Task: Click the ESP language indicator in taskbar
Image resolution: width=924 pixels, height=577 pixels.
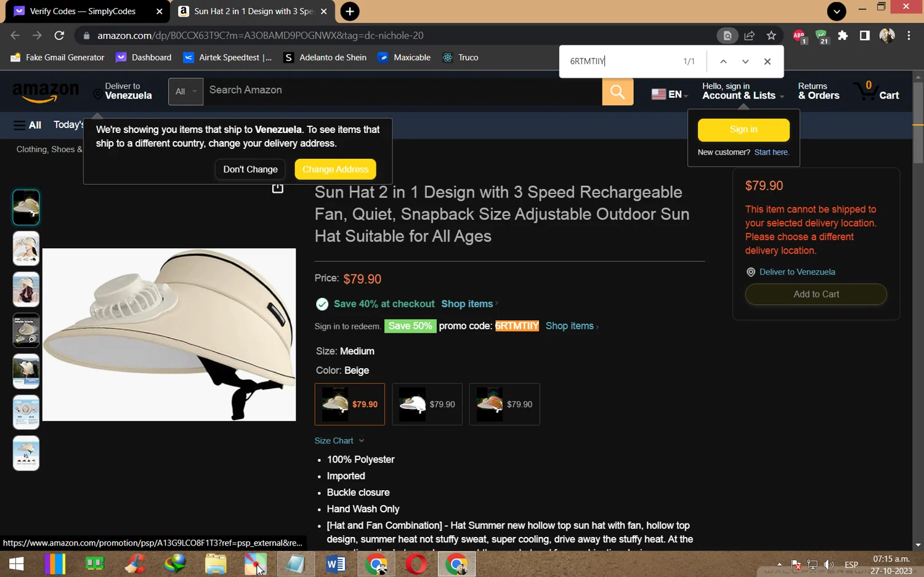Action: (x=851, y=565)
